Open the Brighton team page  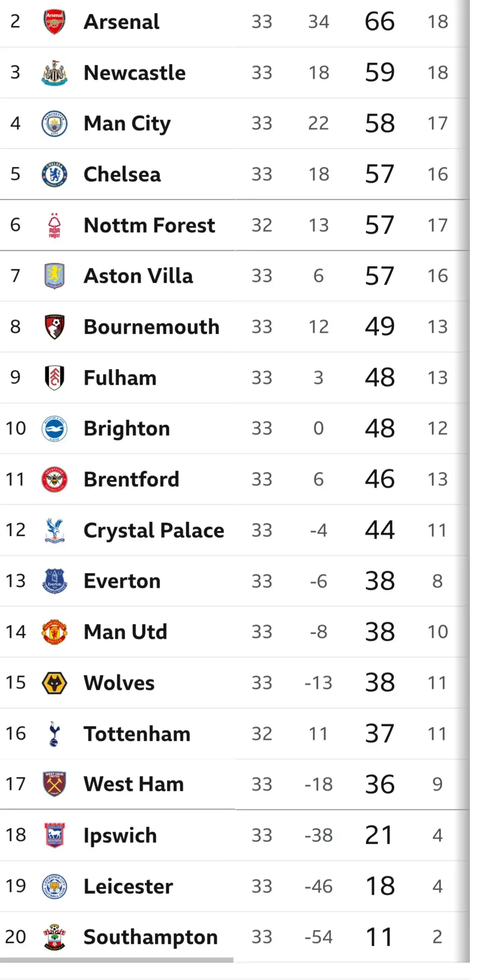coord(126,428)
